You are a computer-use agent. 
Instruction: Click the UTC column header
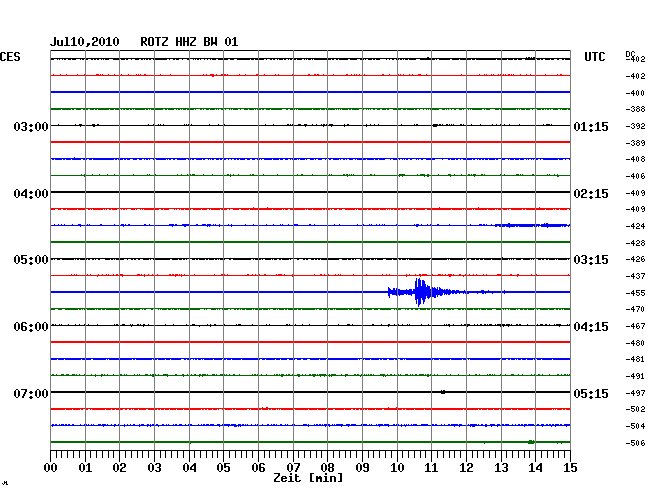click(x=594, y=57)
